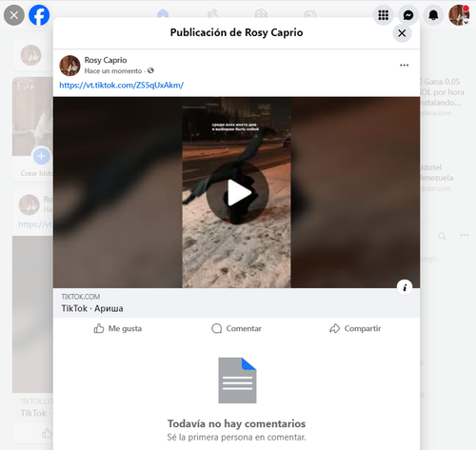Click the friends tab icon in top bar
This screenshot has width=476, height=450.
click(x=212, y=14)
